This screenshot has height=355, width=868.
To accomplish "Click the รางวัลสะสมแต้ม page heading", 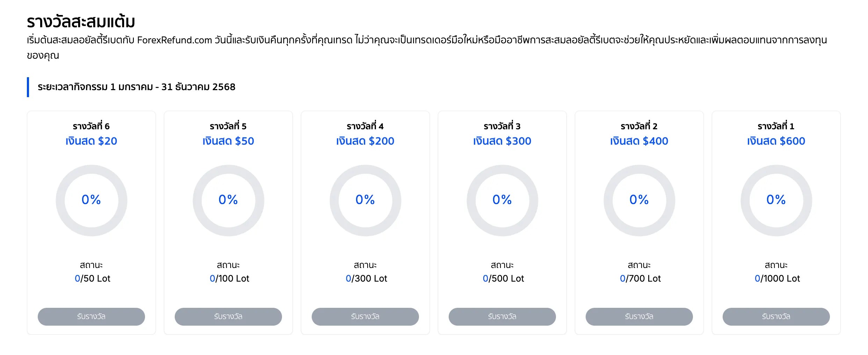I will pyautogui.click(x=81, y=21).
